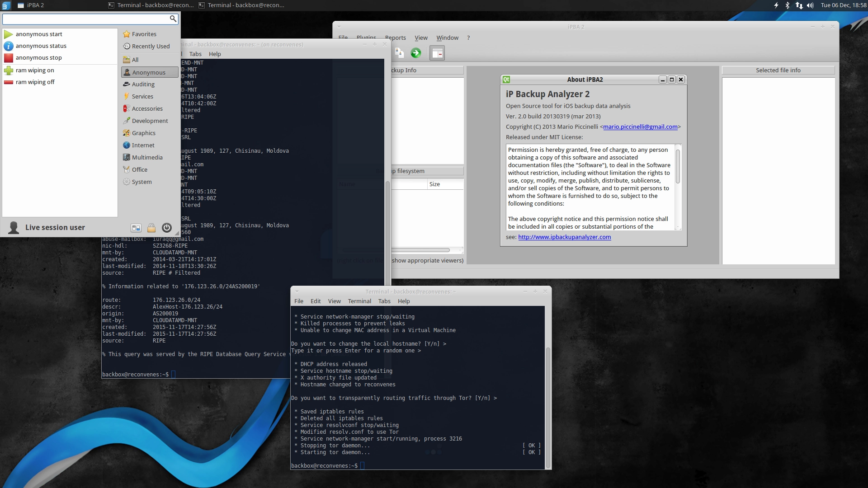868x488 pixels.
Task: Open the Internet category
Action: (x=150, y=145)
